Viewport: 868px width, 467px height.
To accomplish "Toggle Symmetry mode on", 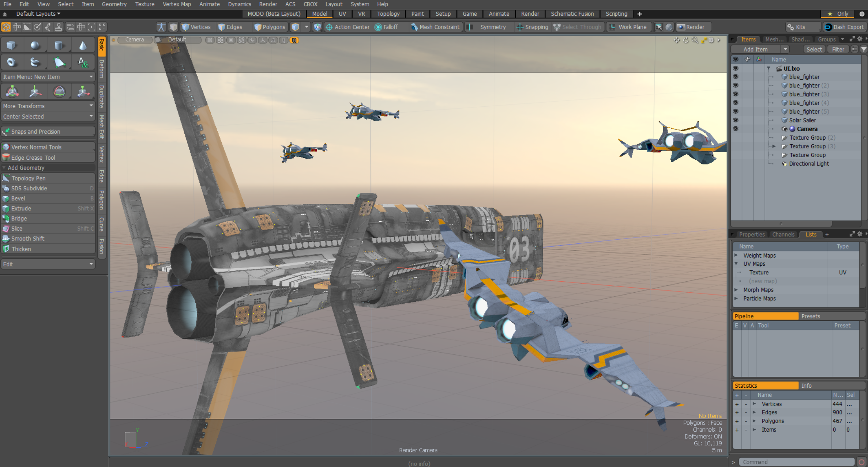I will (x=488, y=27).
